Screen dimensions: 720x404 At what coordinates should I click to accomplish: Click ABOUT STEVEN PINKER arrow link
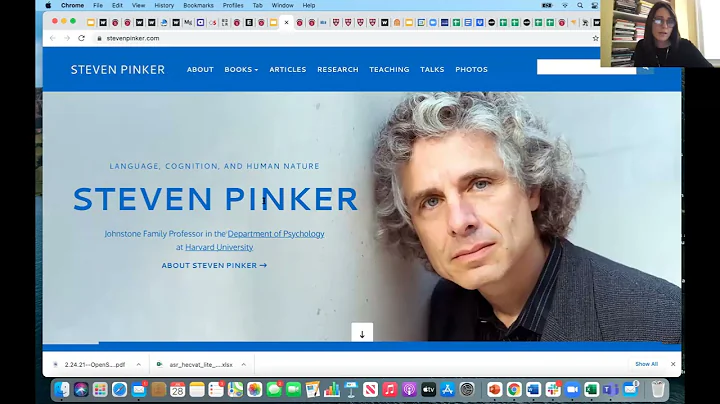[214, 265]
